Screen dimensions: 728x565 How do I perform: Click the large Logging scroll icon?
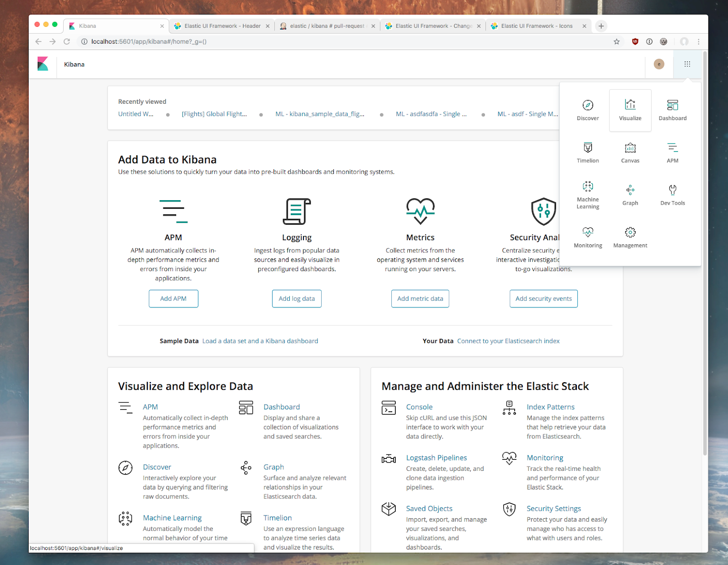[297, 212]
